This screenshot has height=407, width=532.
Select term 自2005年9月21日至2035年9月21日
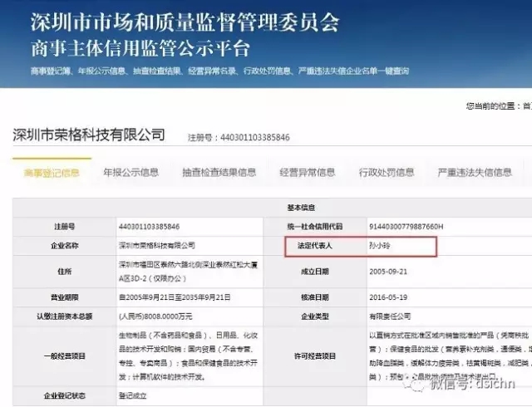(x=175, y=297)
